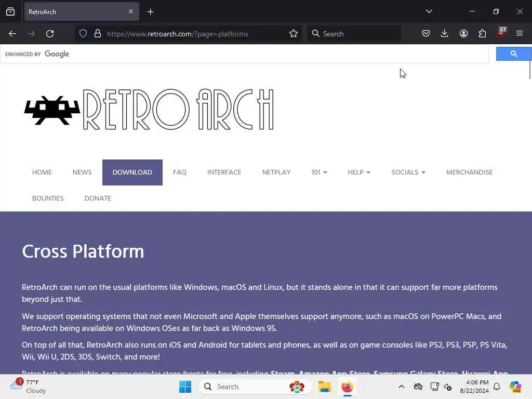Click the Windows taskbar Search box
Screen dimensions: 532x399
(x=255, y=387)
